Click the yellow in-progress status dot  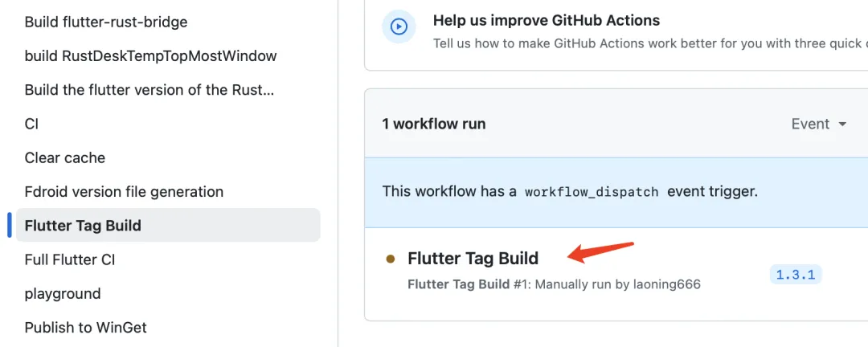point(391,259)
